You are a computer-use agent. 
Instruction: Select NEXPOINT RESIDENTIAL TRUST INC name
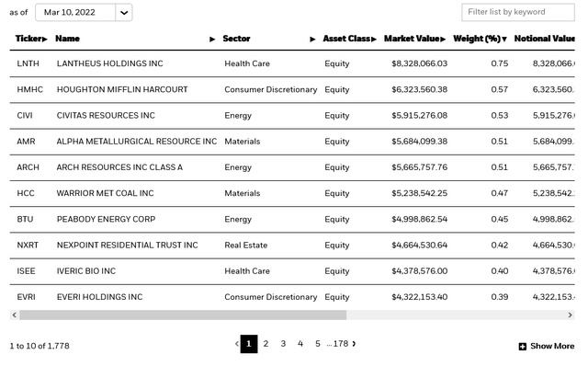point(128,245)
